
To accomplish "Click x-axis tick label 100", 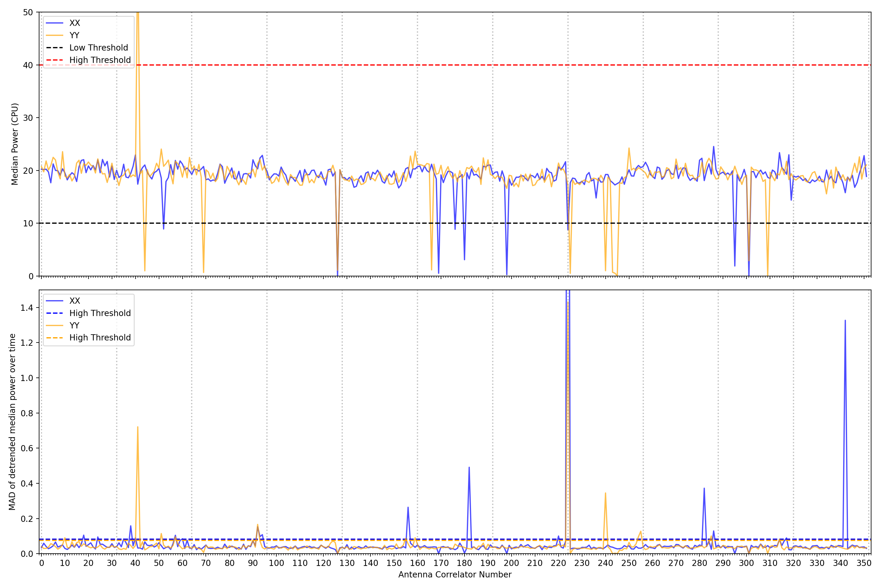I will tap(276, 563).
